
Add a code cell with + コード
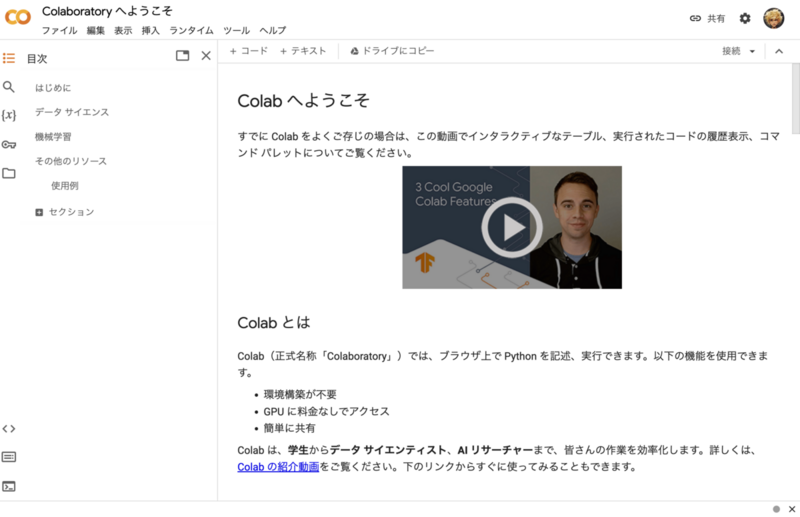pos(248,51)
